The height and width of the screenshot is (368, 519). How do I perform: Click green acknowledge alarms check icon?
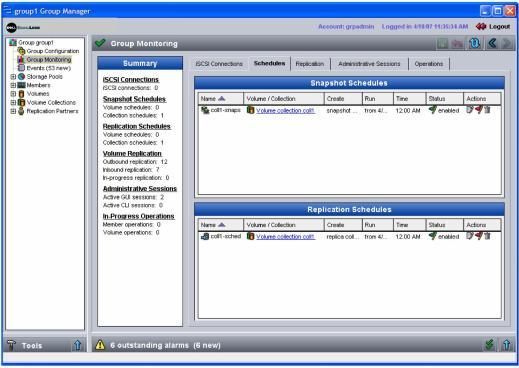(x=489, y=345)
